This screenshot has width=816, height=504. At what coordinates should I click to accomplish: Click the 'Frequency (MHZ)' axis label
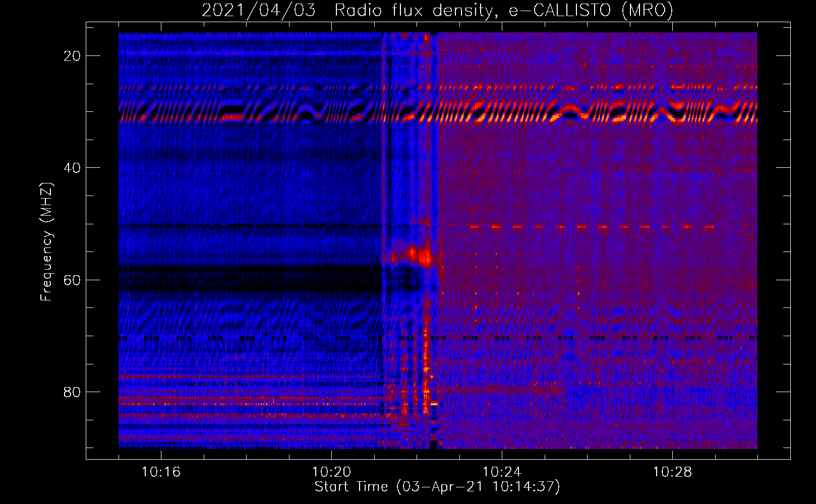46,242
